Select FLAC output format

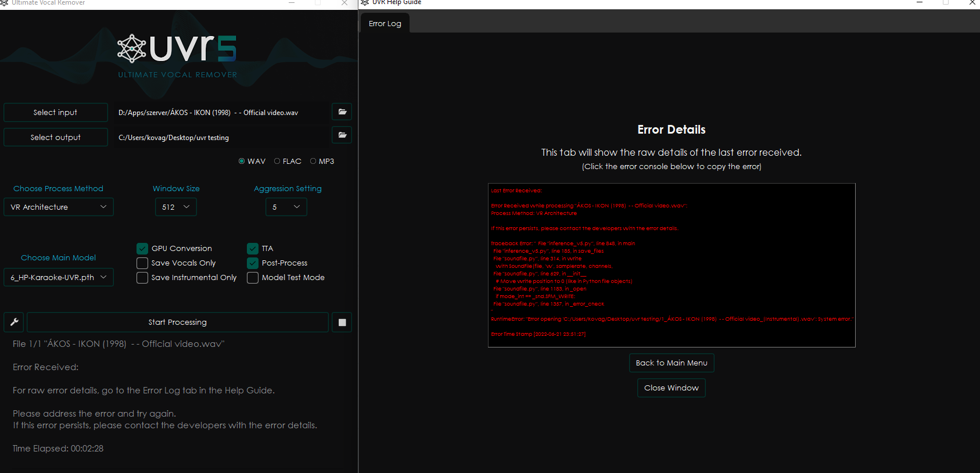click(288, 161)
